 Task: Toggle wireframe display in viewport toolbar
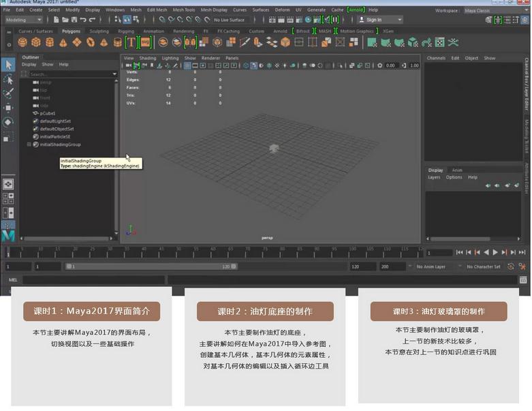tap(246, 65)
